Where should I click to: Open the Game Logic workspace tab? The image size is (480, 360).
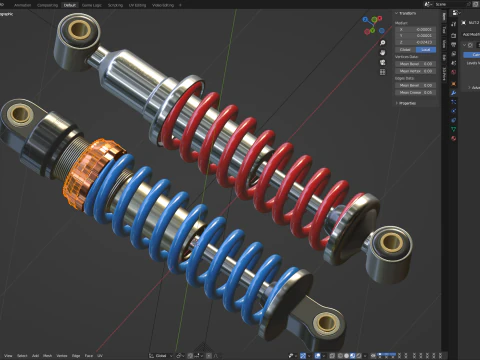(x=92, y=5)
